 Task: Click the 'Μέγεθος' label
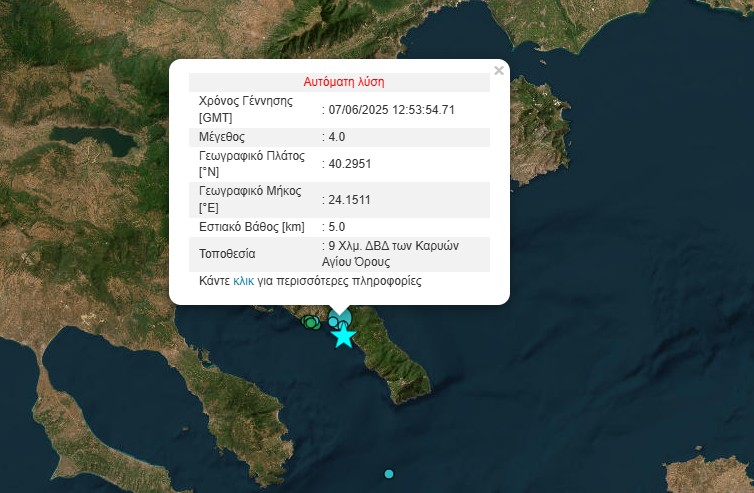pos(222,137)
